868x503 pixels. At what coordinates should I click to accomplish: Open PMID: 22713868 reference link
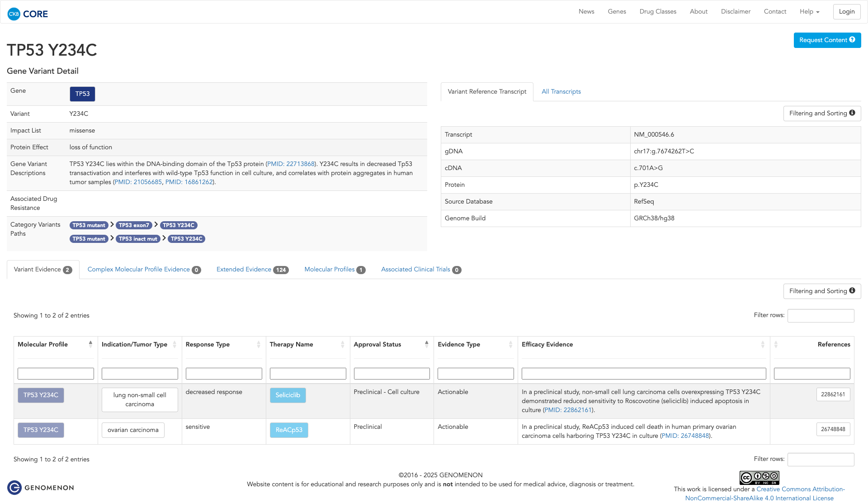pyautogui.click(x=291, y=164)
